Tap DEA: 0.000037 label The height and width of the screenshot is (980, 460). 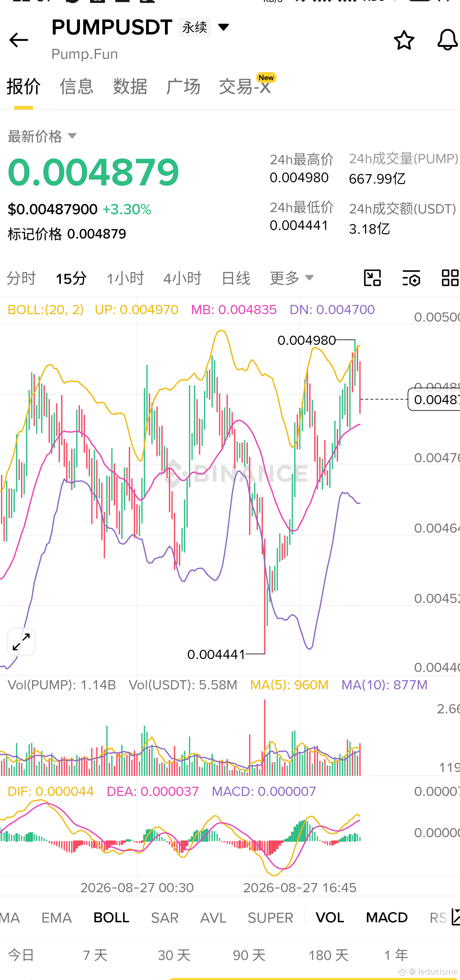pyautogui.click(x=153, y=791)
